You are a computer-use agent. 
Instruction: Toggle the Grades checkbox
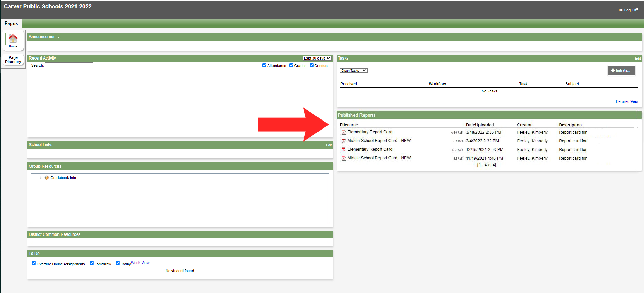(291, 65)
